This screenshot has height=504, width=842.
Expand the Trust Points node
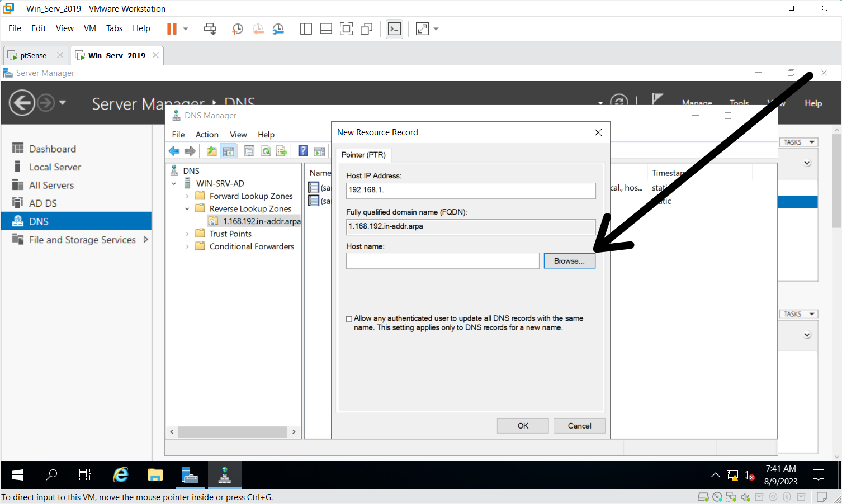[187, 234]
